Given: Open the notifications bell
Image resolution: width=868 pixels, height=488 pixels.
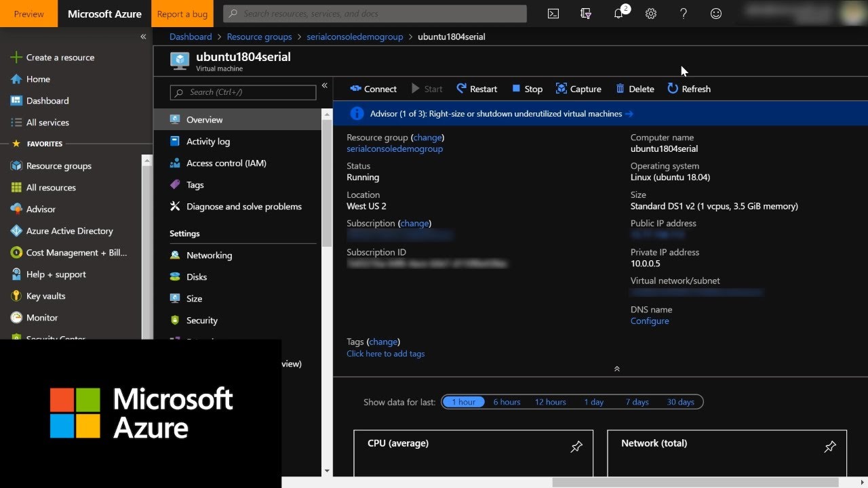Looking at the screenshot, I should (619, 13).
